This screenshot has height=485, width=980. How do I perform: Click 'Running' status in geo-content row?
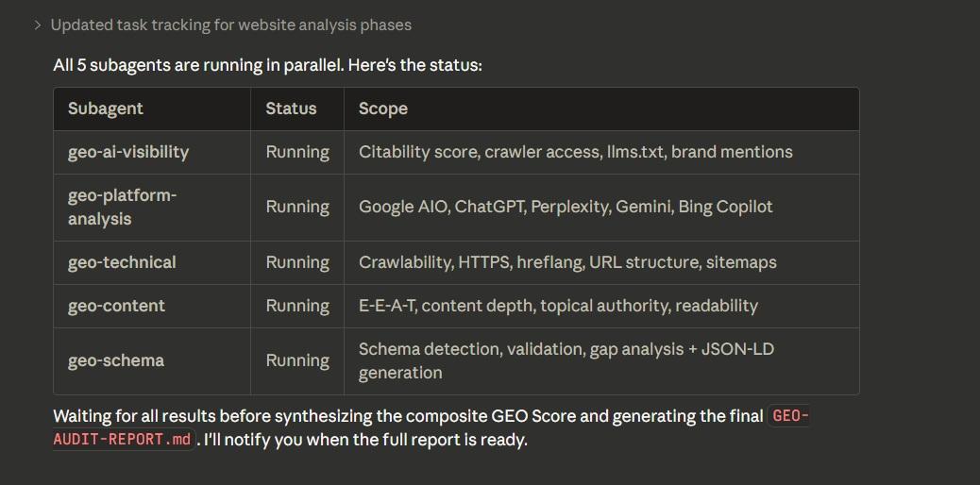point(297,306)
